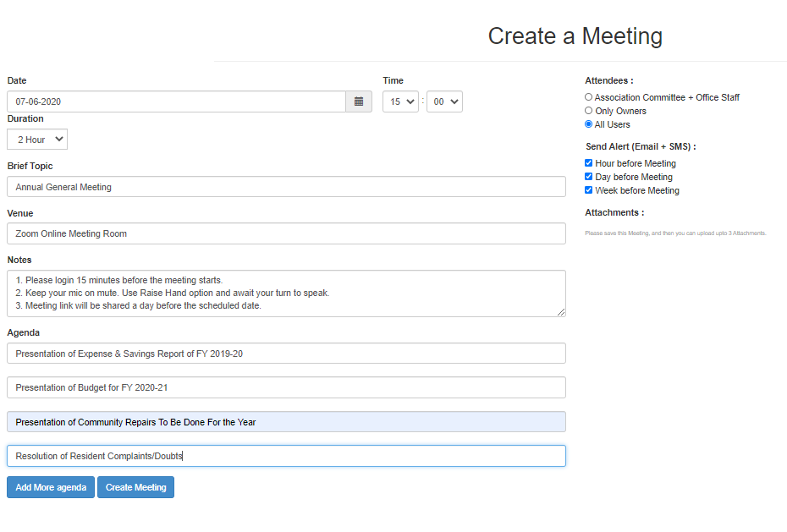Click the Attendees label
This screenshot has width=787, height=532.
pyautogui.click(x=608, y=80)
